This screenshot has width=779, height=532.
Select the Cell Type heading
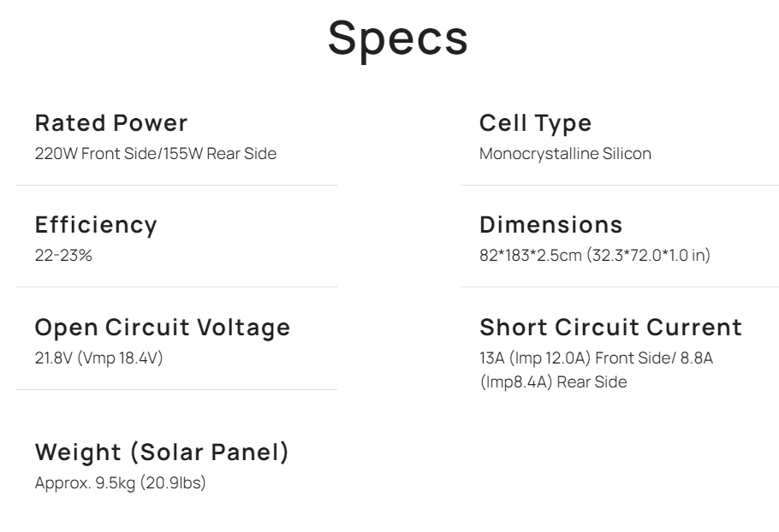point(536,123)
